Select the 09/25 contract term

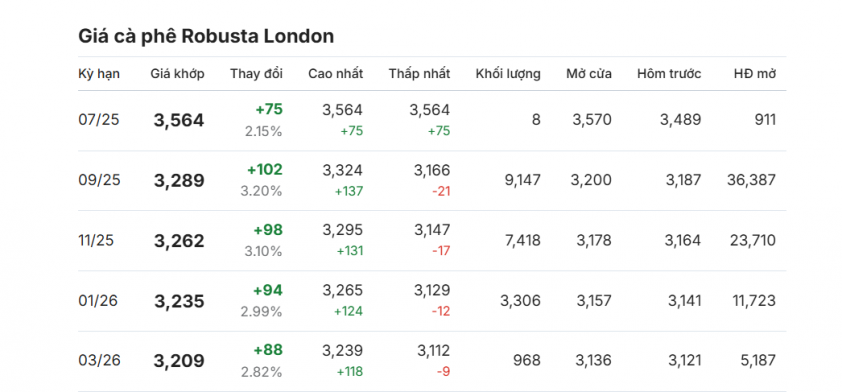click(99, 180)
